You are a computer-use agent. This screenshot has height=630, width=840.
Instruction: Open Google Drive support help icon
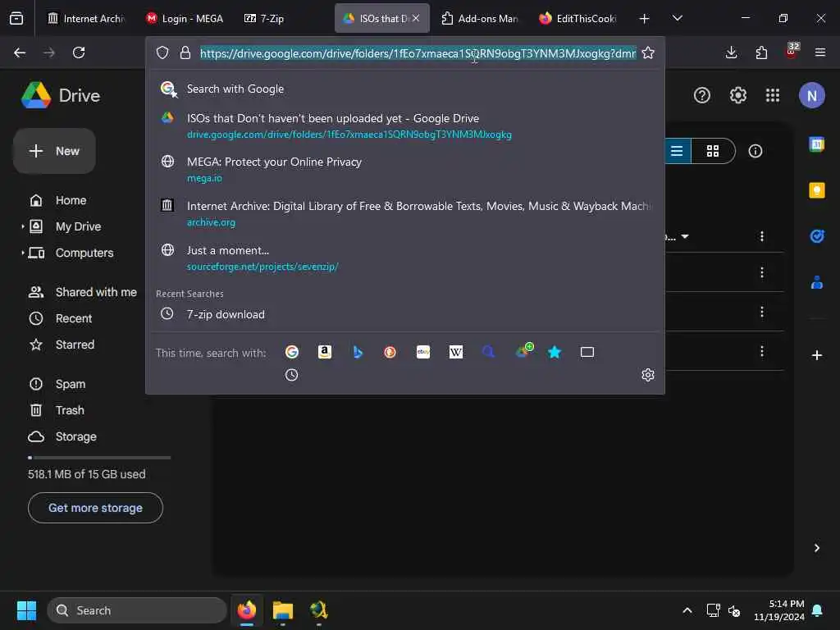click(x=702, y=95)
